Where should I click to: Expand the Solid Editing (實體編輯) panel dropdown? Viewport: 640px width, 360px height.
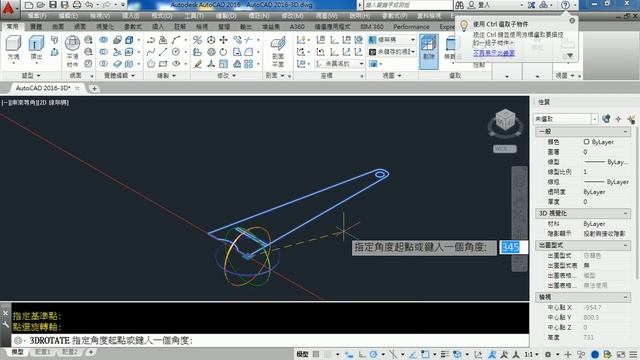119,76
